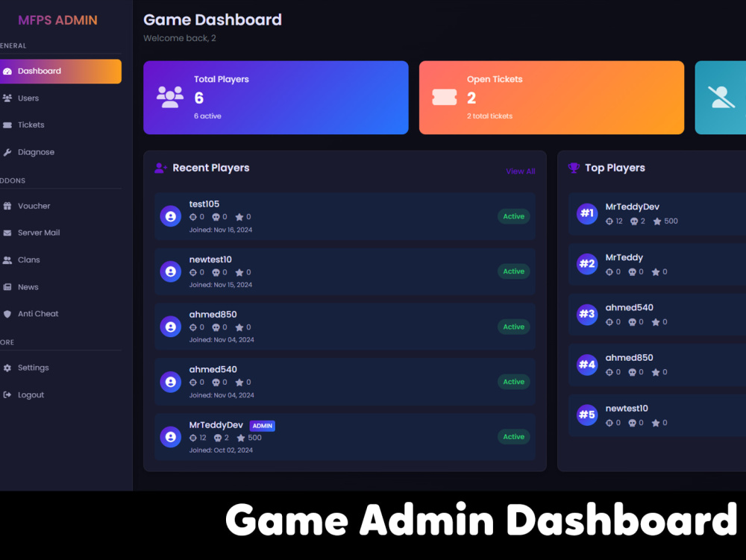Click the ahmed850 name in Recent Players
Image resolution: width=746 pixels, height=560 pixels.
pyautogui.click(x=213, y=315)
